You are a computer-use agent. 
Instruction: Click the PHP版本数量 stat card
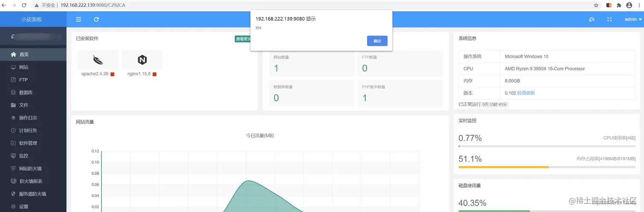[x=400, y=94]
